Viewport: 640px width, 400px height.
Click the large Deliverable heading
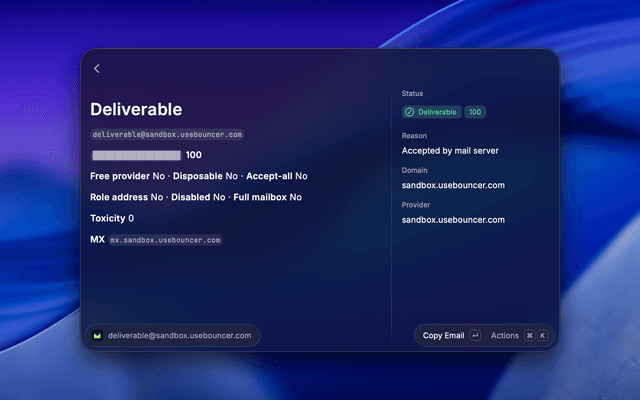(136, 109)
